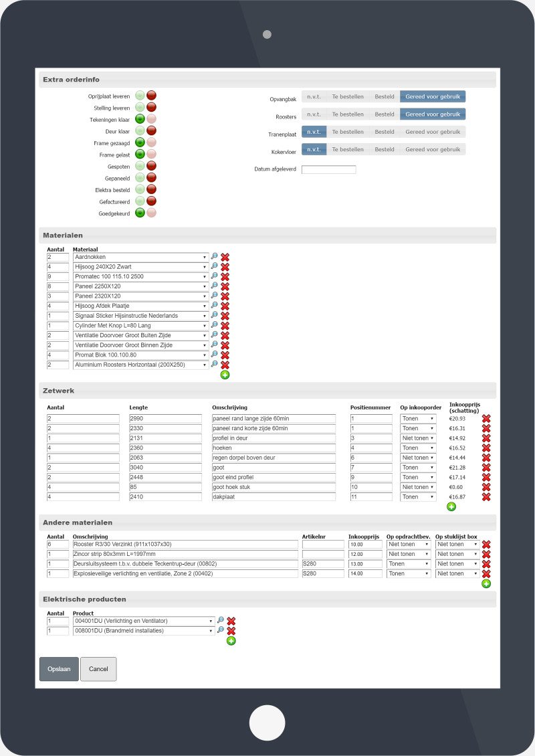
Task: Set Opvangbak to Te bestellen
Action: click(x=348, y=96)
